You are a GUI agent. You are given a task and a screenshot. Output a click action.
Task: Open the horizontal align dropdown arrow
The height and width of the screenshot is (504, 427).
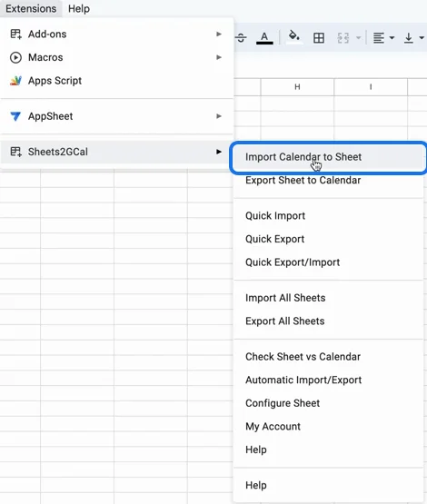click(392, 38)
